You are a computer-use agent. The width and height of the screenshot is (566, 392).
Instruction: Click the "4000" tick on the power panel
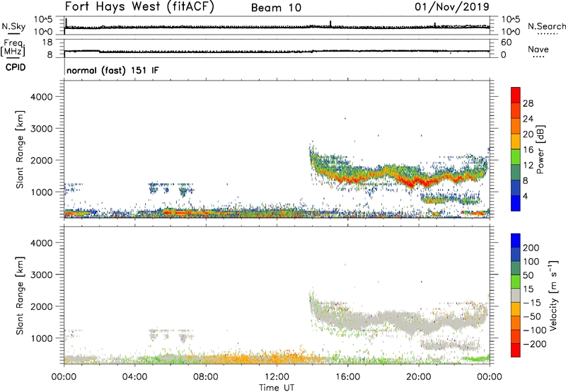41,97
